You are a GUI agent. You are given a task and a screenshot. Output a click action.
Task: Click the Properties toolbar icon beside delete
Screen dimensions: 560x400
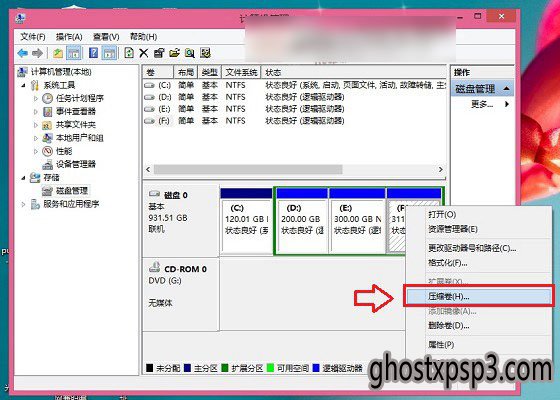pyautogui.click(x=159, y=53)
